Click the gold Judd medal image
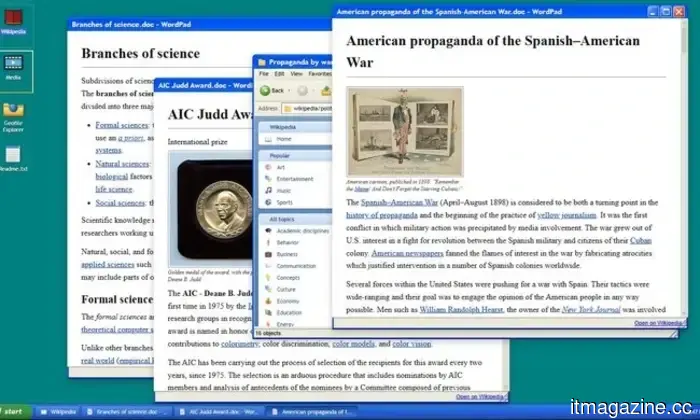Viewport: 700px width, 420px height. (x=211, y=209)
